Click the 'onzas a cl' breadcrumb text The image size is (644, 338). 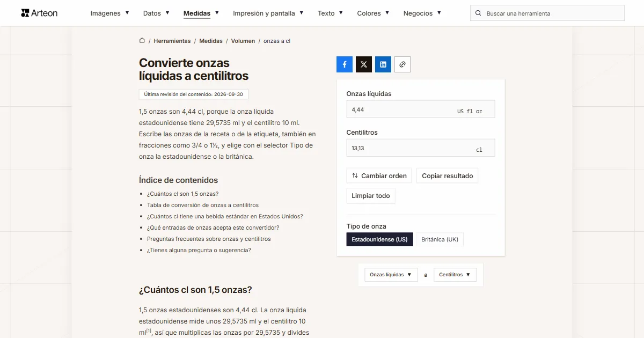coord(277,41)
